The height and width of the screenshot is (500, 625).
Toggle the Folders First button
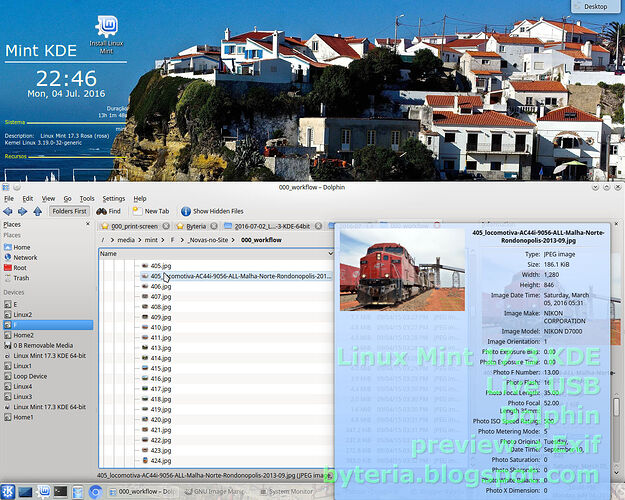(x=69, y=211)
